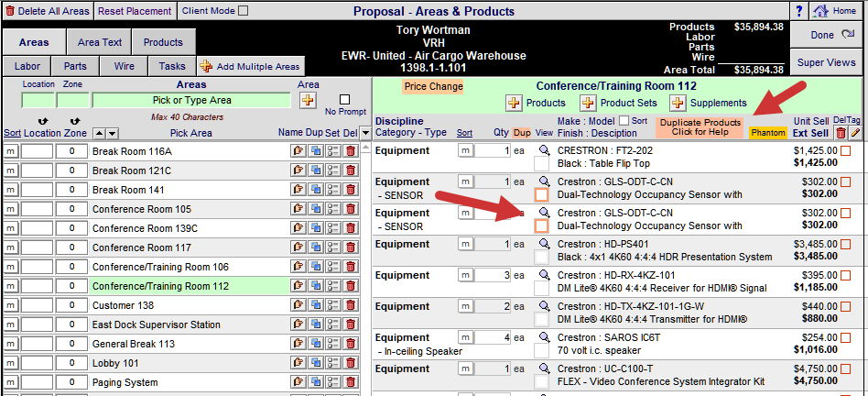Click the plus icon for Products
This screenshot has width=868, height=396.
tap(515, 103)
